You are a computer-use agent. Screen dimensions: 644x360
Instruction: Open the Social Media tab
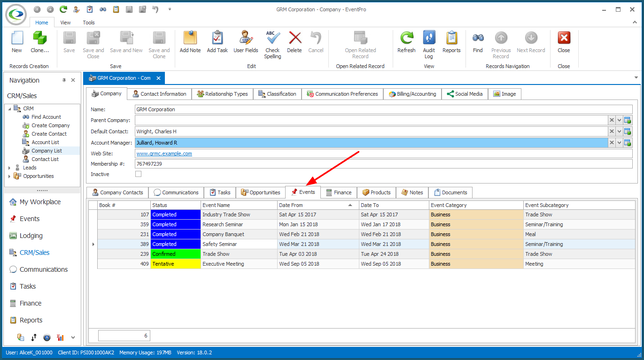click(x=465, y=94)
